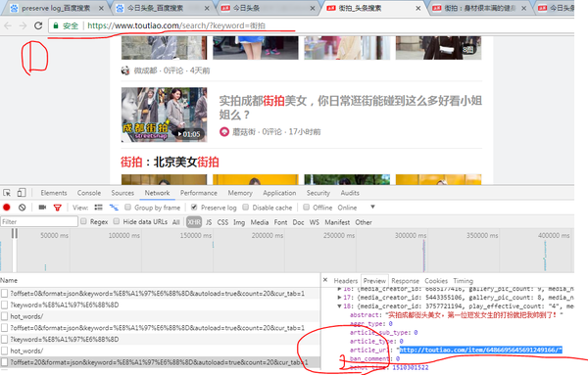Open the Elements panel tab

(54, 193)
